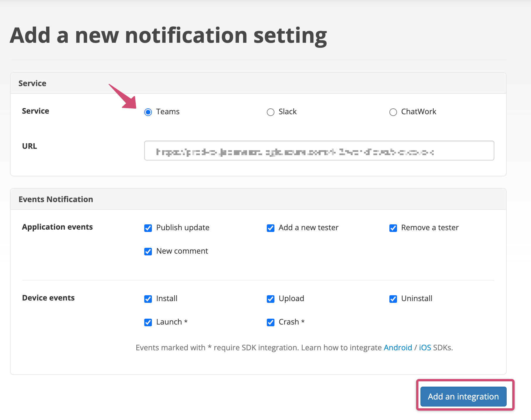This screenshot has width=531, height=420.
Task: Disable the Install device event
Action: coord(148,299)
